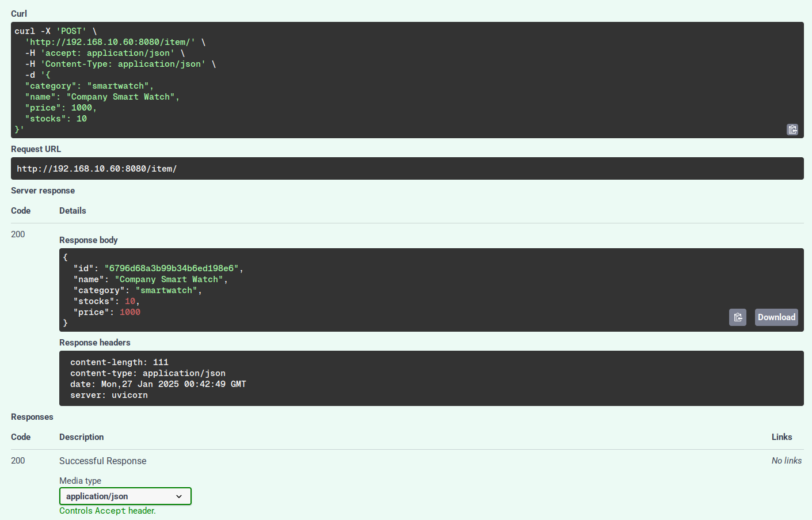This screenshot has width=812, height=520.
Task: Click the Request URL text box
Action: click(407, 169)
